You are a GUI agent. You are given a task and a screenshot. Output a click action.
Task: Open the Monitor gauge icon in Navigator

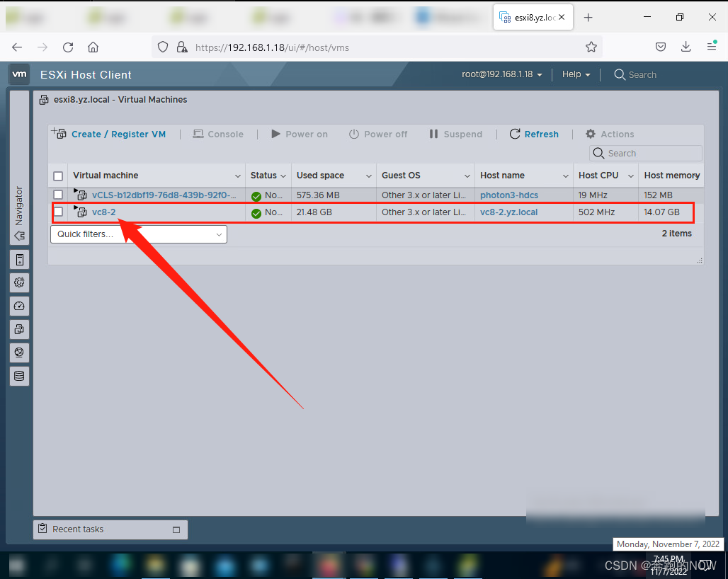click(20, 306)
